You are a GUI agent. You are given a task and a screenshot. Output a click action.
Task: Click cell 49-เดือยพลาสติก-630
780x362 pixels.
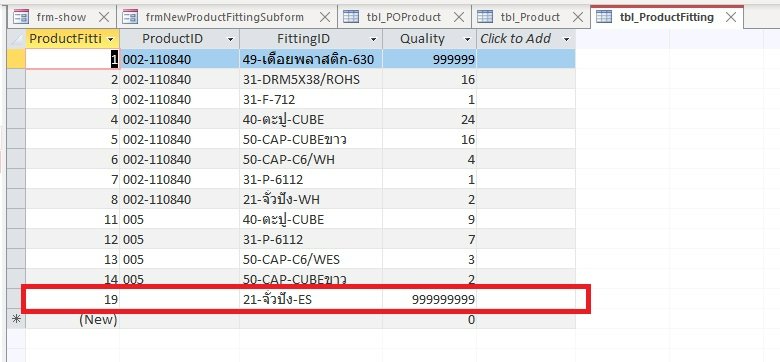click(311, 60)
